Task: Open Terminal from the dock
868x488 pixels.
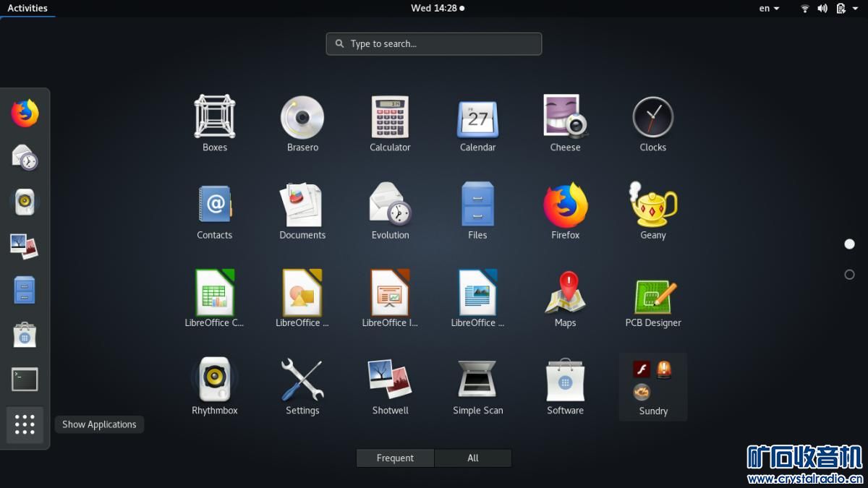Action: tap(25, 380)
